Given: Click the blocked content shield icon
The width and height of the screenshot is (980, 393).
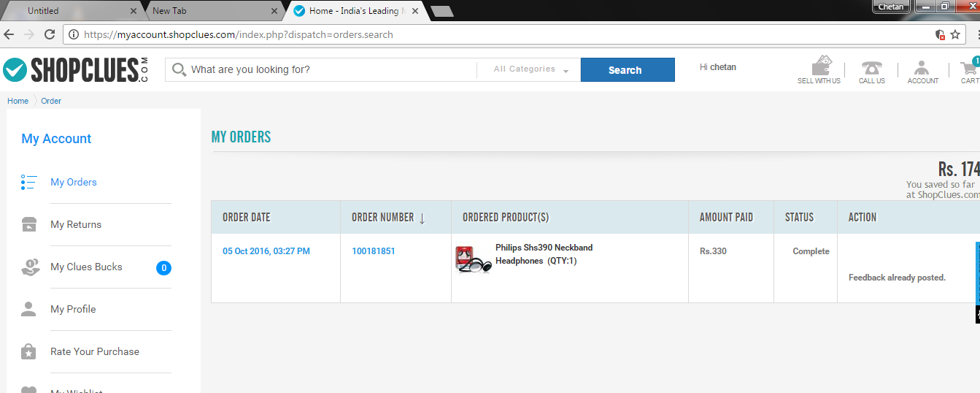Looking at the screenshot, I should [941, 34].
